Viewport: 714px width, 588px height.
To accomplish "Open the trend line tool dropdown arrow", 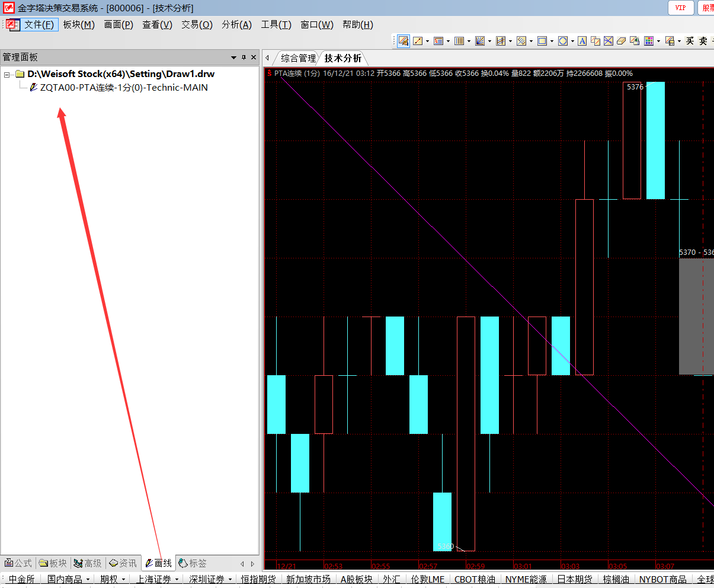I will click(x=427, y=41).
